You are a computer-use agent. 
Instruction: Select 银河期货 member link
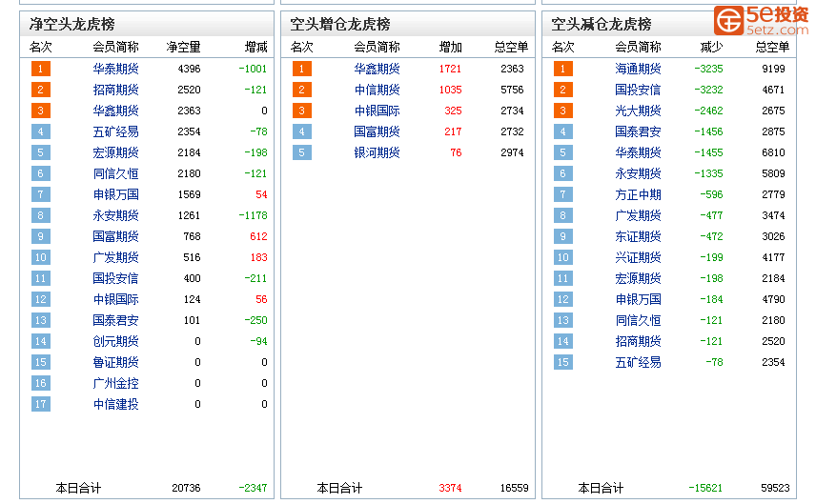[377, 152]
